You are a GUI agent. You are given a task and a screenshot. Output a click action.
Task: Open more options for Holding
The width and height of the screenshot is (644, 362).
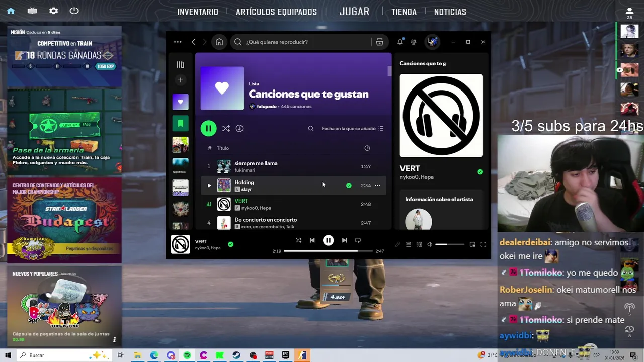click(377, 185)
